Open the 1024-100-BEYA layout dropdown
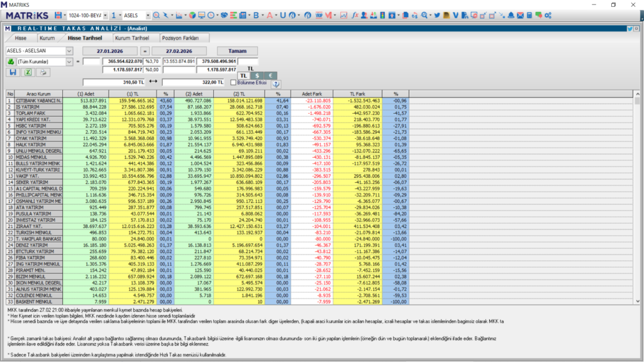Viewport: 644px width, 362px height. tap(105, 14)
